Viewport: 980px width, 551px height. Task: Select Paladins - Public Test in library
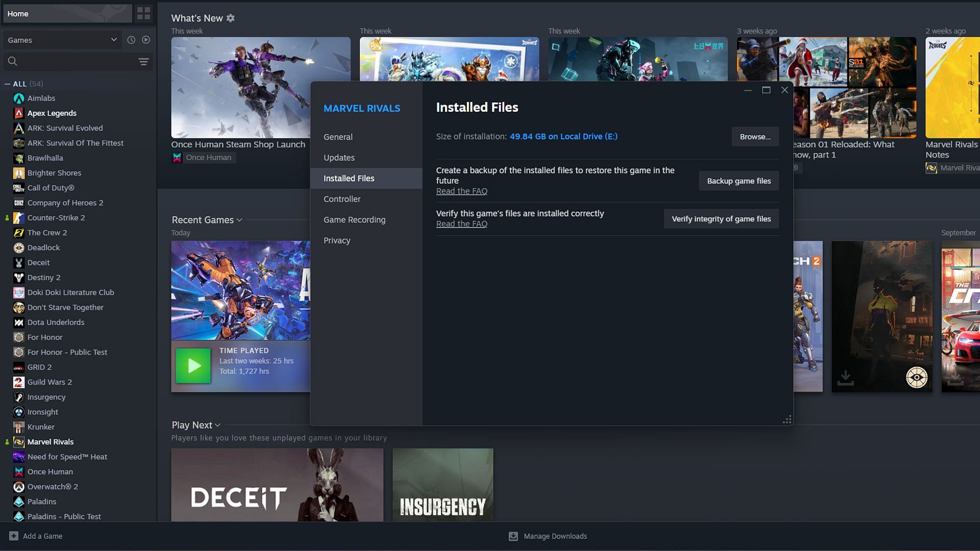click(x=64, y=516)
